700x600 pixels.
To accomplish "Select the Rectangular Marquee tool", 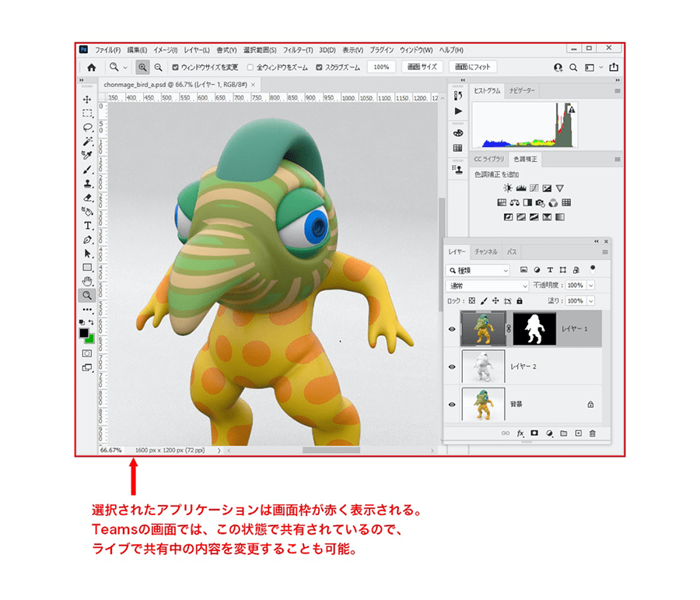I will coord(87,114).
